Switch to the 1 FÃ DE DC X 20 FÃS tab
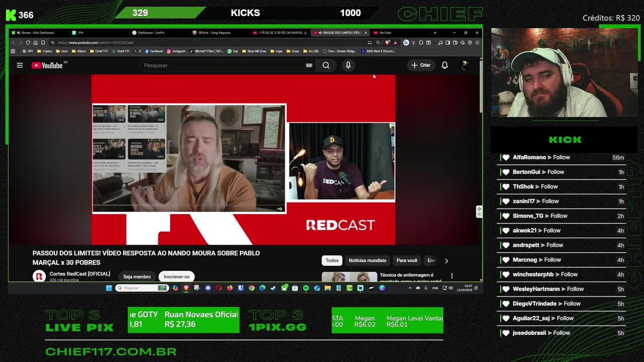Screen dimensions: 644x362 pos(280,33)
